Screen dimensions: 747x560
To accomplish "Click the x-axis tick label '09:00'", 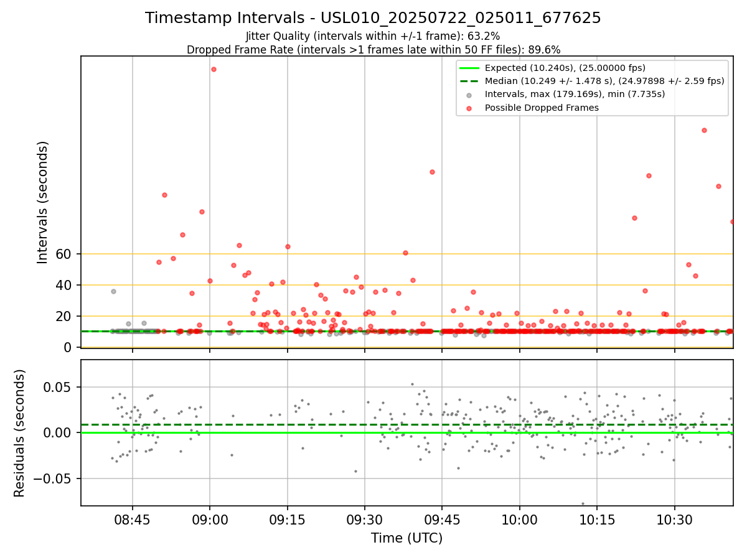I will coord(210,520).
